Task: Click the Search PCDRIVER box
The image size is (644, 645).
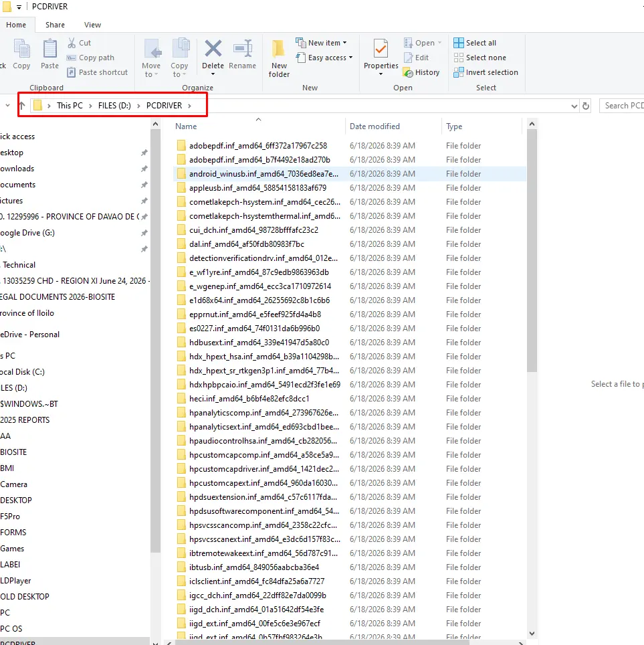Action: point(622,106)
